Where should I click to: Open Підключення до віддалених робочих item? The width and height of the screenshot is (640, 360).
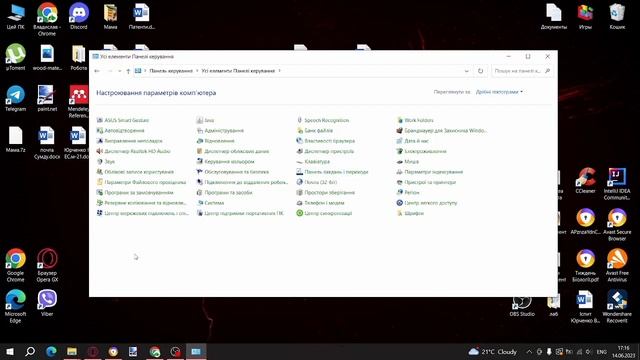(x=242, y=182)
